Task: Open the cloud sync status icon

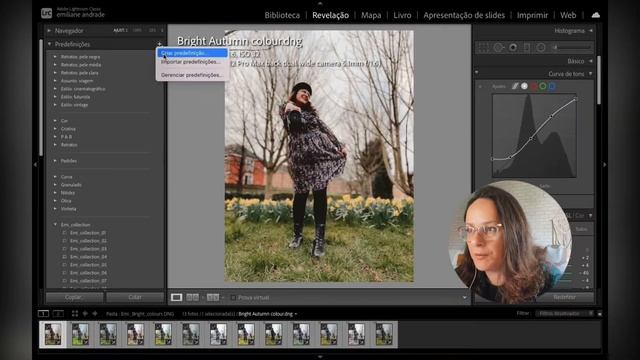Action: pyautogui.click(x=596, y=15)
